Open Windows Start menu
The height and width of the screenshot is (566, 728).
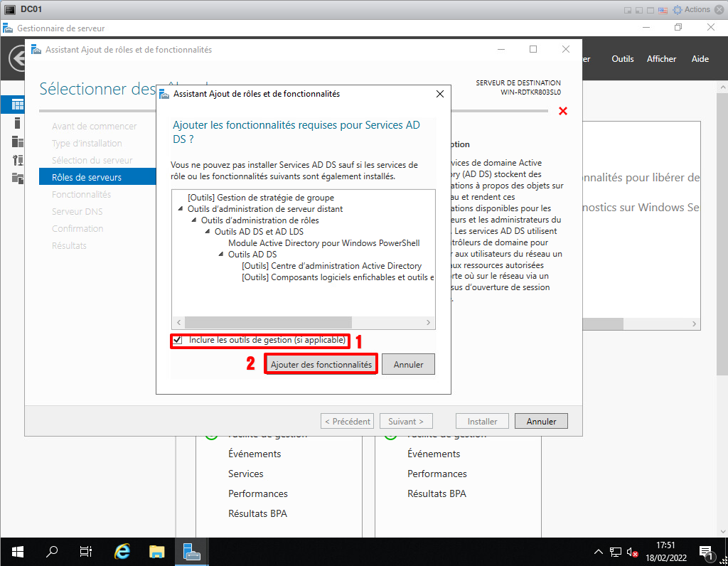[17, 551]
